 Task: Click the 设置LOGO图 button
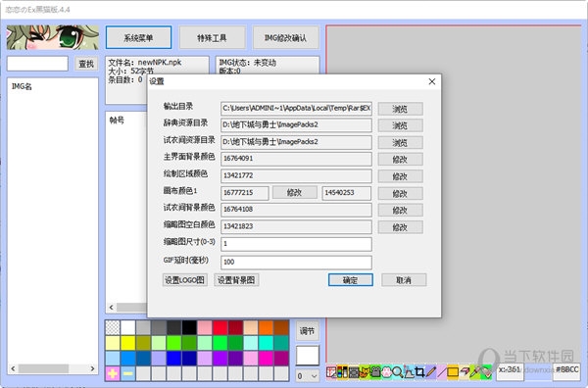coord(185,280)
